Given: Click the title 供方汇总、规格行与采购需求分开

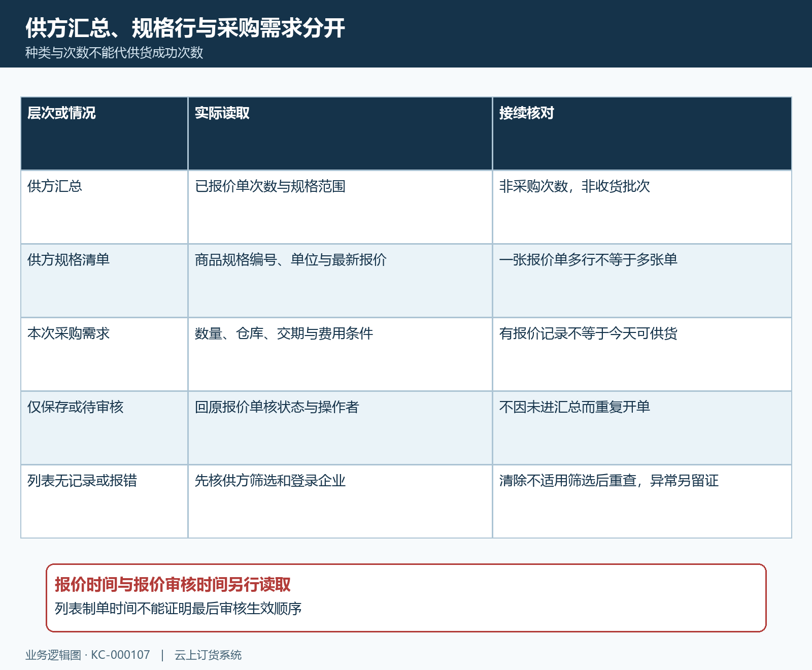Looking at the screenshot, I should 185,28.
